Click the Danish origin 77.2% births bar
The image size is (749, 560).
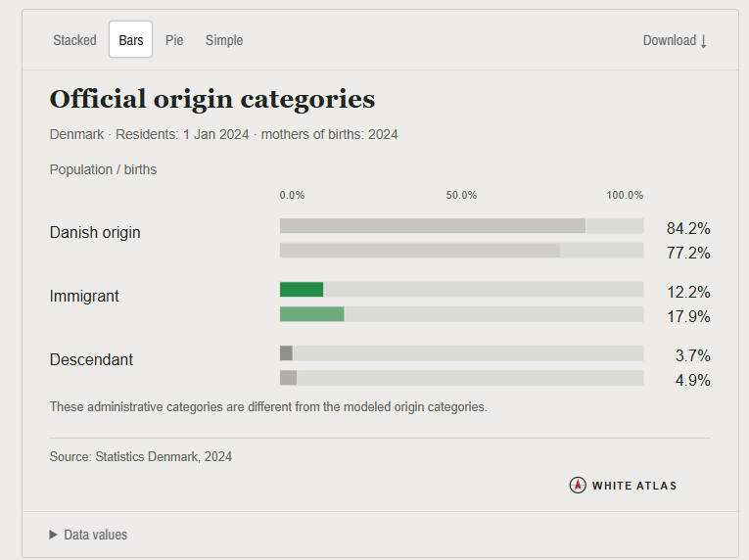[420, 251]
